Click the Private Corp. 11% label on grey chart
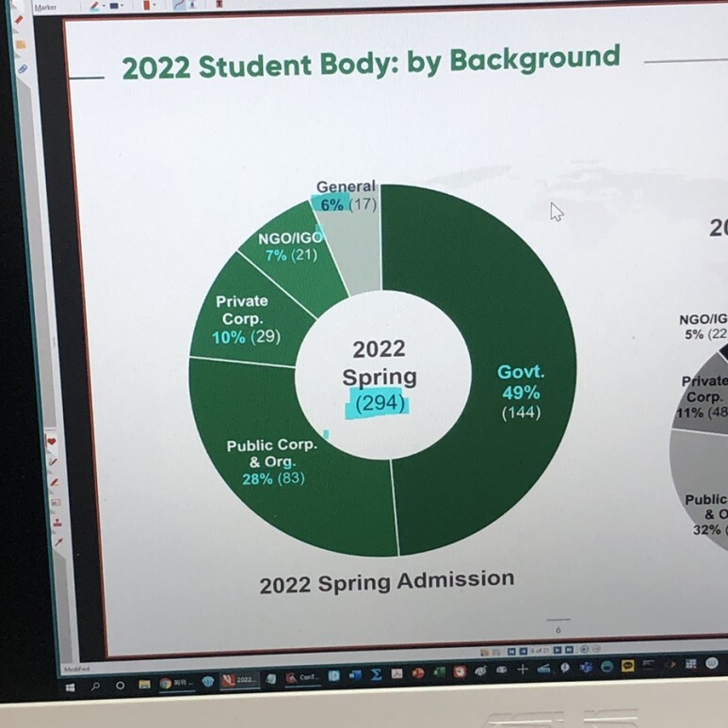The width and height of the screenshot is (728, 728). [x=702, y=396]
